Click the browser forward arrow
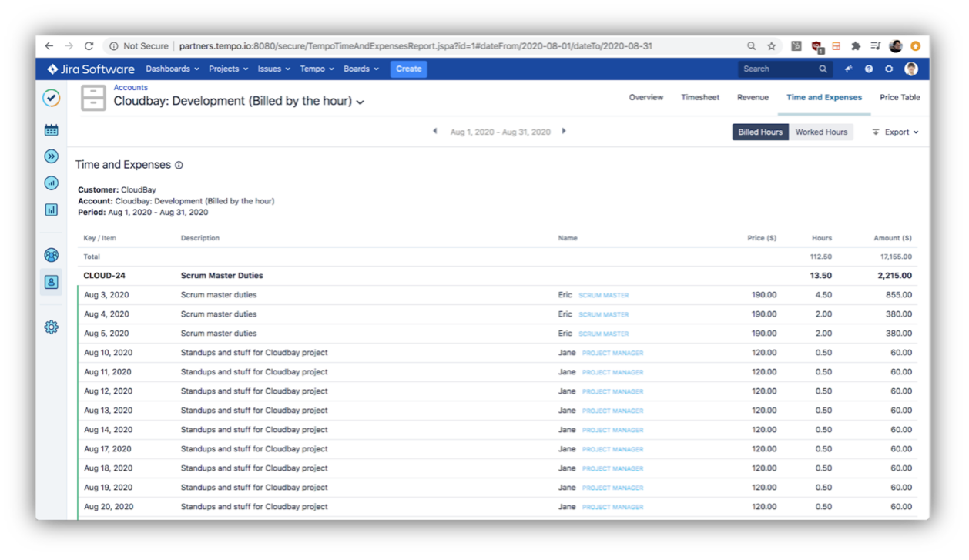Image resolution: width=969 pixels, height=560 pixels. pos(69,46)
